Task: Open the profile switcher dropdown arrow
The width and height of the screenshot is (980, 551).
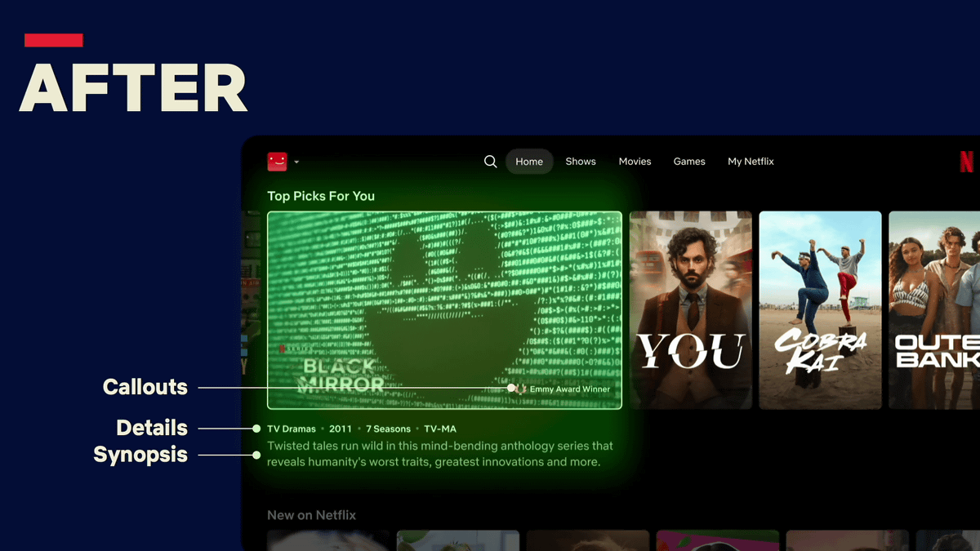Action: [x=296, y=162]
